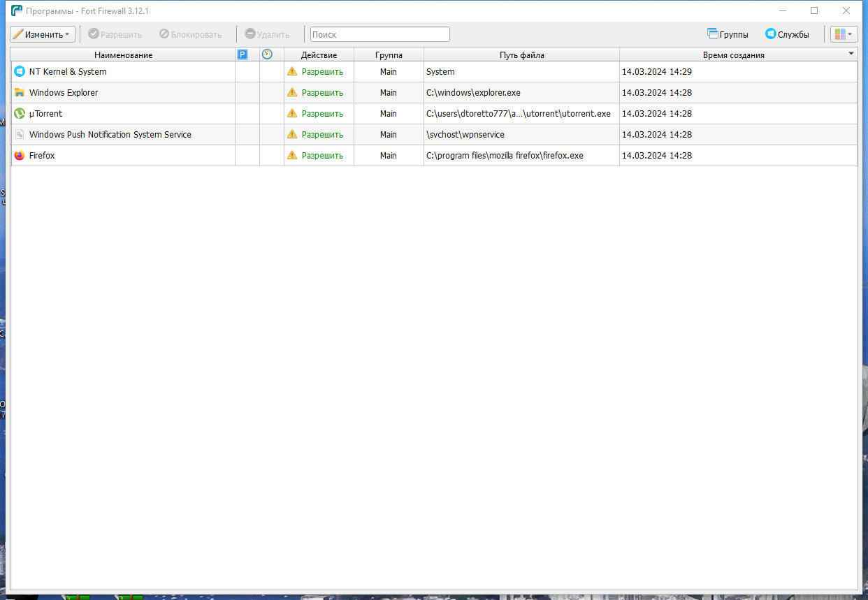The height and width of the screenshot is (600, 868).
Task: Maximize the Fort Firewall window
Action: coord(814,10)
